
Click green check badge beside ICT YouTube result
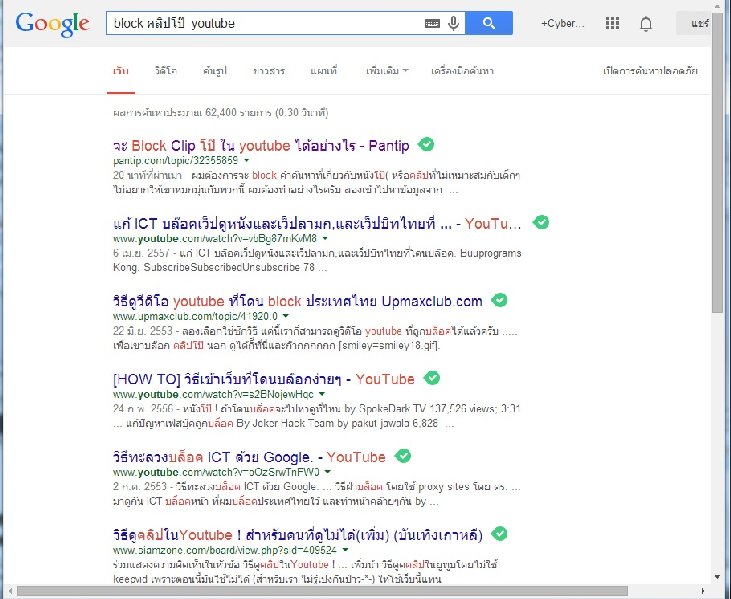pyautogui.click(x=541, y=222)
